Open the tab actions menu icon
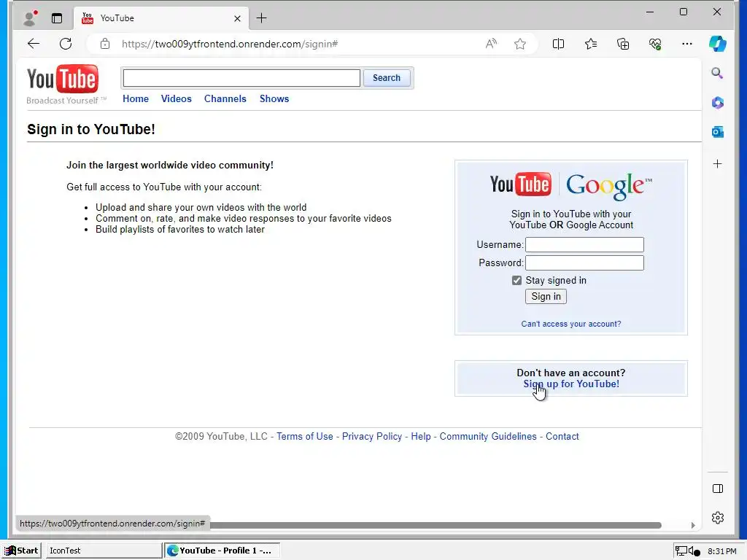Screen dimensions: 747x560 click(x=57, y=18)
